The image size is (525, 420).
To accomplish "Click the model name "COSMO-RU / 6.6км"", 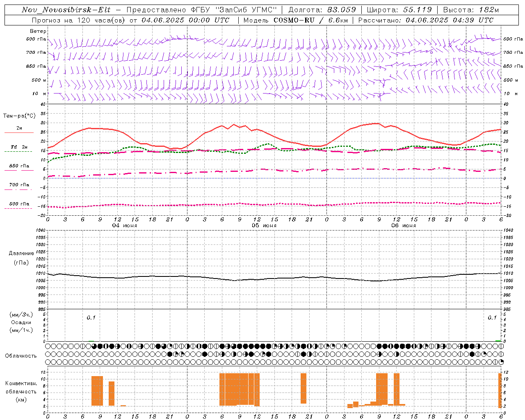I will (310, 20).
